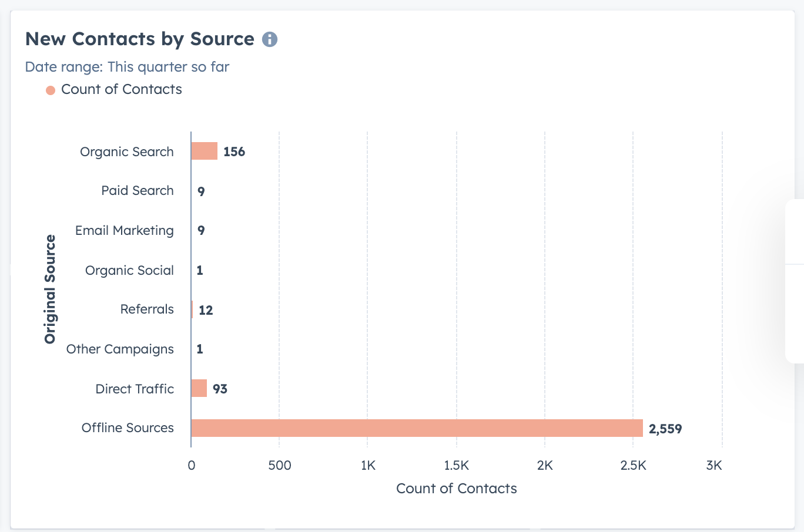Click the info icon beside report title
This screenshot has width=804, height=532.
270,39
